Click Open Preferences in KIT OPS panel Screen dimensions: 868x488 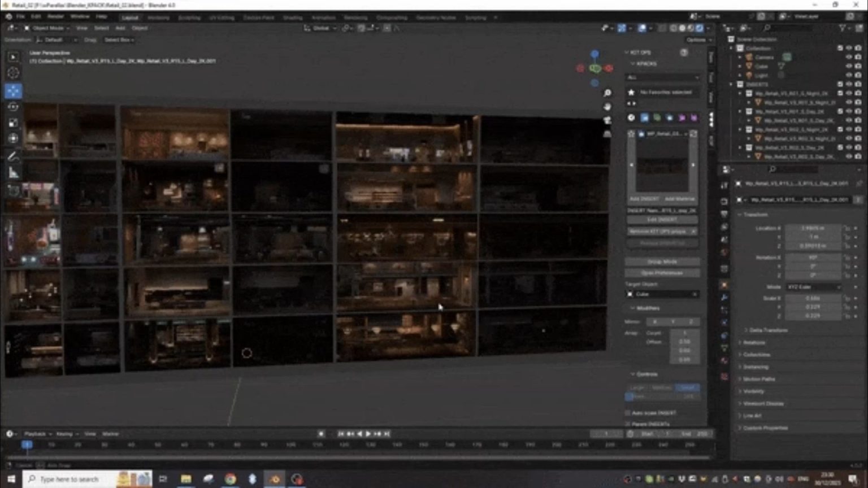click(661, 273)
